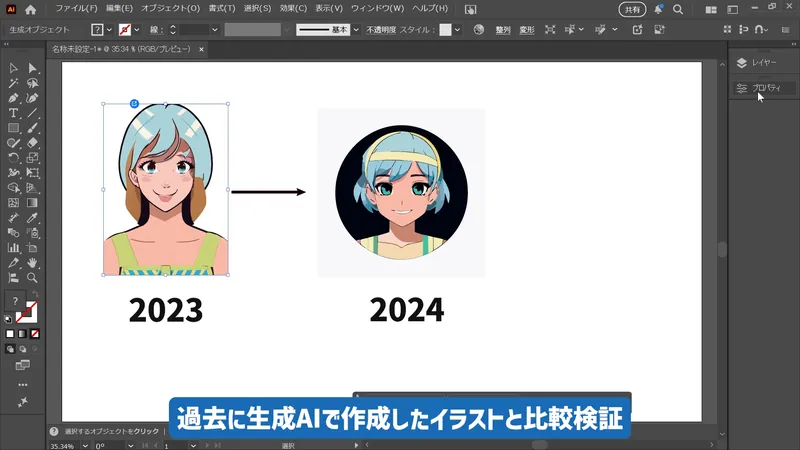Select the Lasso tool

pyautogui.click(x=33, y=83)
